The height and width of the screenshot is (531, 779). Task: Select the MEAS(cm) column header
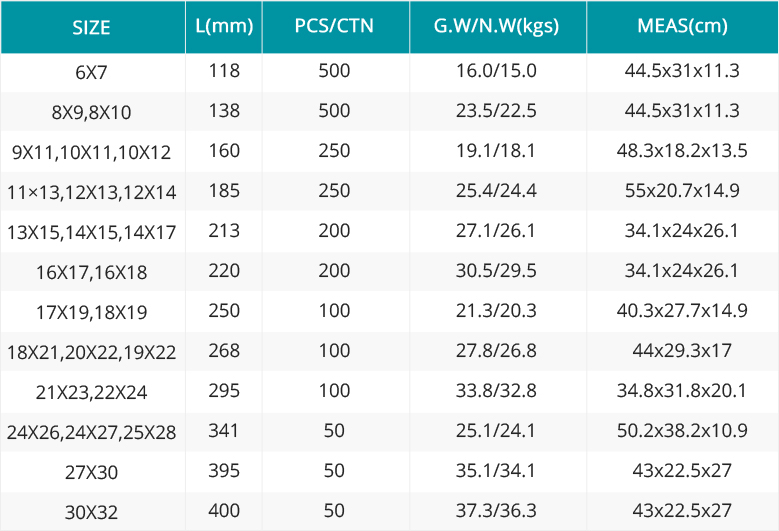tap(682, 26)
